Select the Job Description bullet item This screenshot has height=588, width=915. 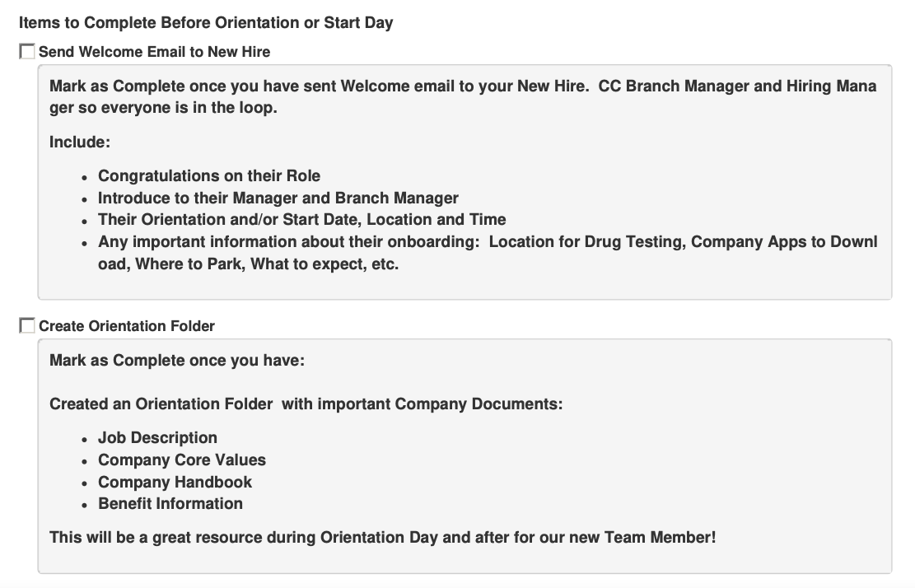(x=157, y=437)
